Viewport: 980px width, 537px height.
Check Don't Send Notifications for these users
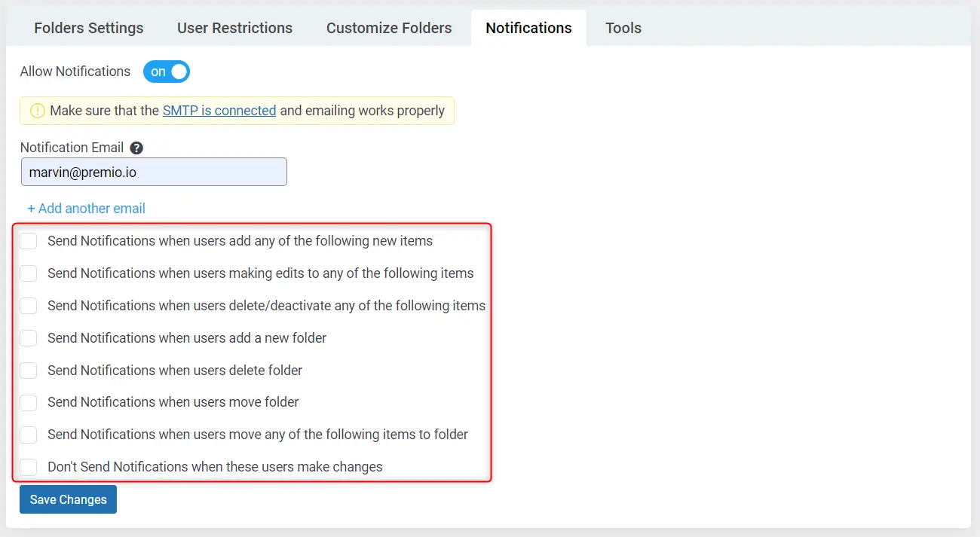29,467
